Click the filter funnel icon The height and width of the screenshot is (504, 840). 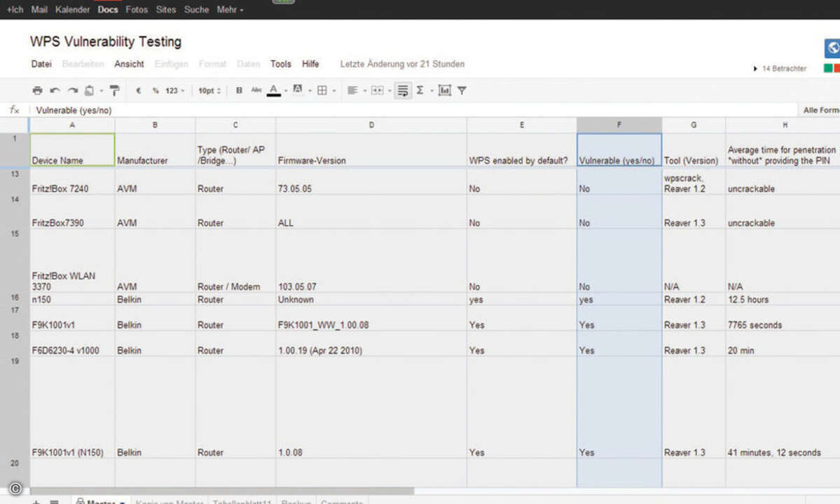pyautogui.click(x=462, y=91)
